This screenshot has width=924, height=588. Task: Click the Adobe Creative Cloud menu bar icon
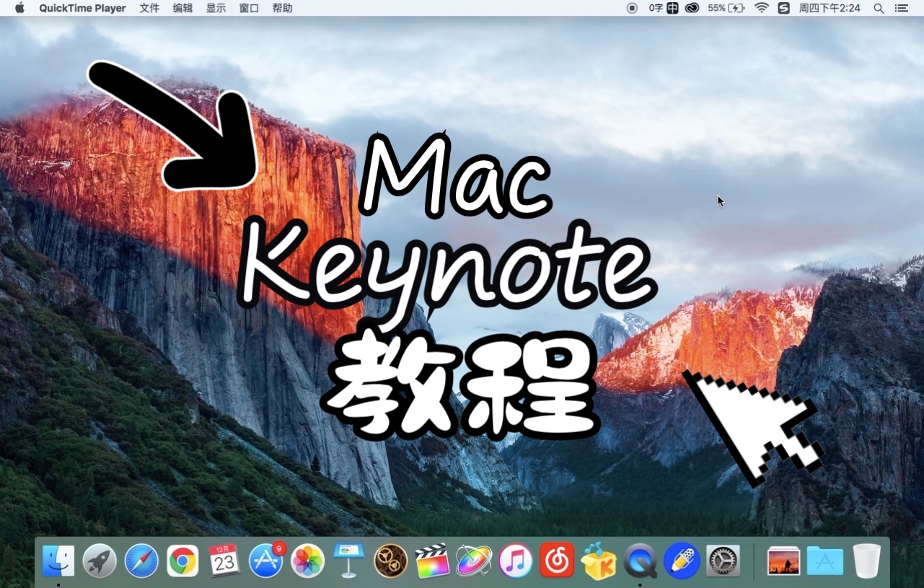[692, 8]
